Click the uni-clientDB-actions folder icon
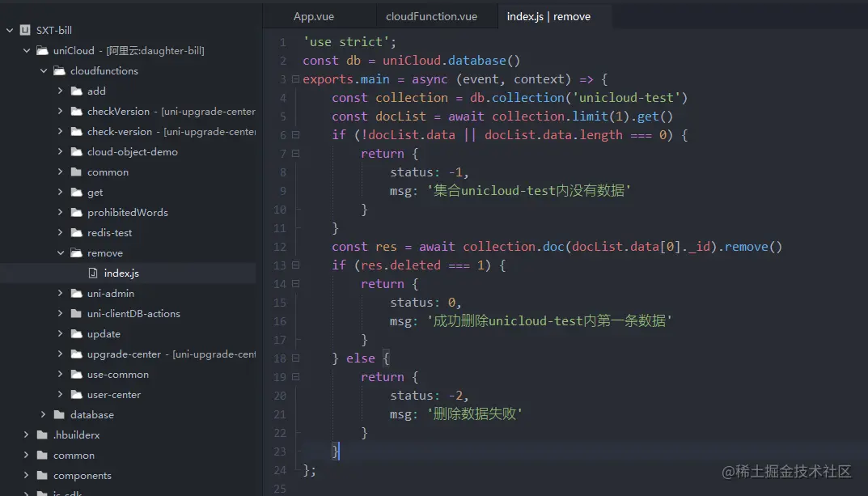Screen dimensions: 868x496 (x=76, y=314)
